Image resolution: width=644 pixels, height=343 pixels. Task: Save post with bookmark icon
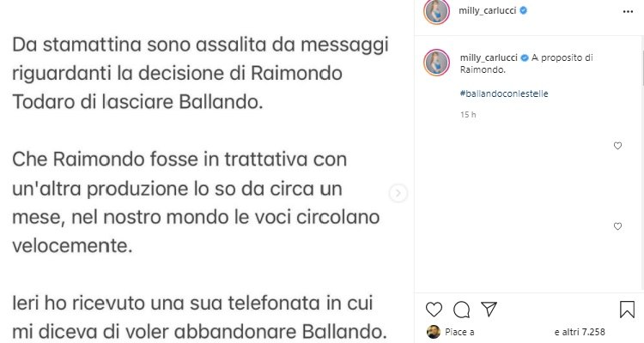click(x=627, y=310)
